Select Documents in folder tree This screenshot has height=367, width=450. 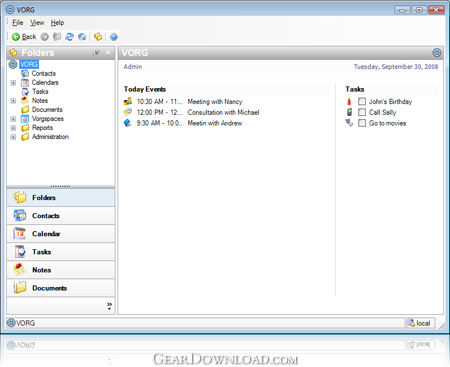point(47,109)
